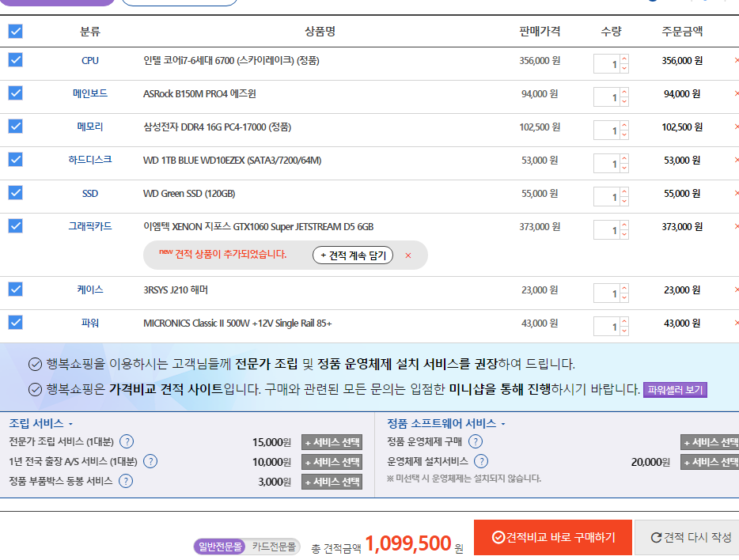Increase quantity for 메인보드 row
The image size is (739, 560).
[x=624, y=93]
